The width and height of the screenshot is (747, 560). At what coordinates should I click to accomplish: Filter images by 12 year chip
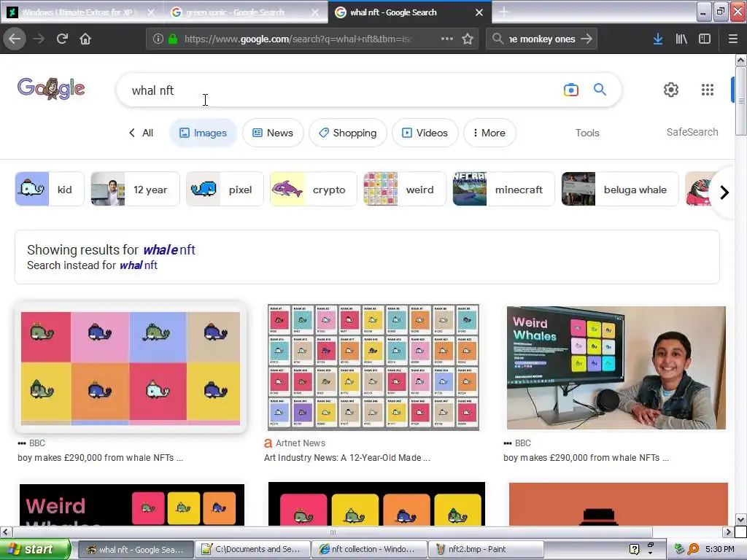point(135,189)
